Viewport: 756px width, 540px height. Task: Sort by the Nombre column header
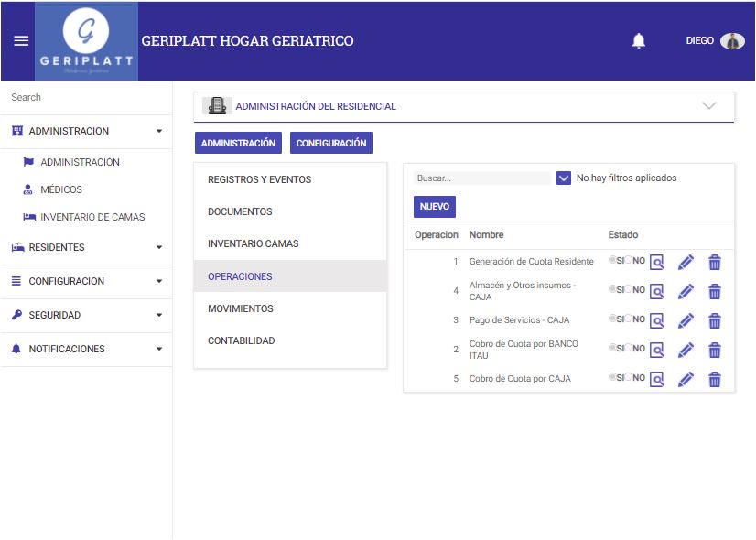tap(487, 235)
